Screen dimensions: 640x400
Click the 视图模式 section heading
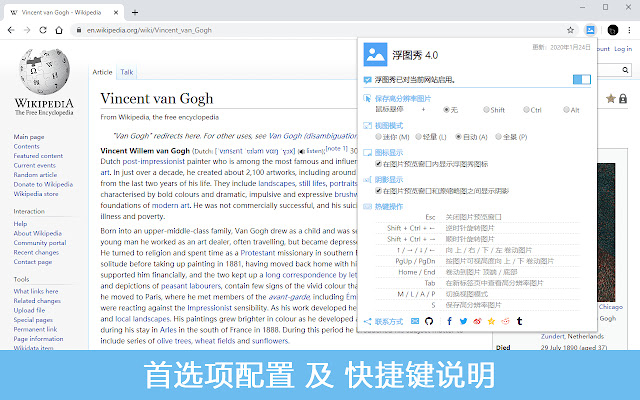click(x=389, y=126)
